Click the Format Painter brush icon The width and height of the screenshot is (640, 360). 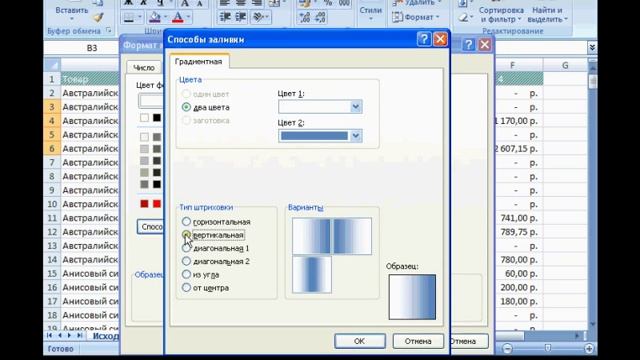click(x=98, y=18)
